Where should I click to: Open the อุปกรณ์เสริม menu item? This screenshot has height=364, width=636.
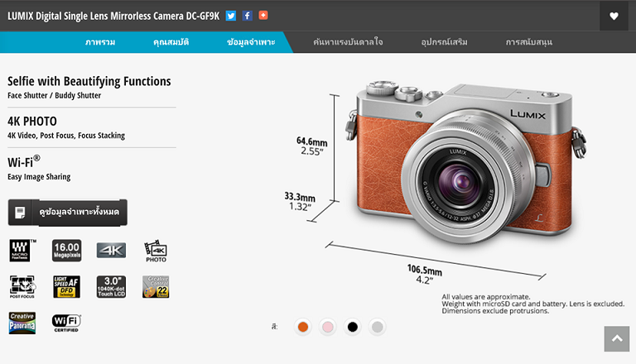click(444, 42)
